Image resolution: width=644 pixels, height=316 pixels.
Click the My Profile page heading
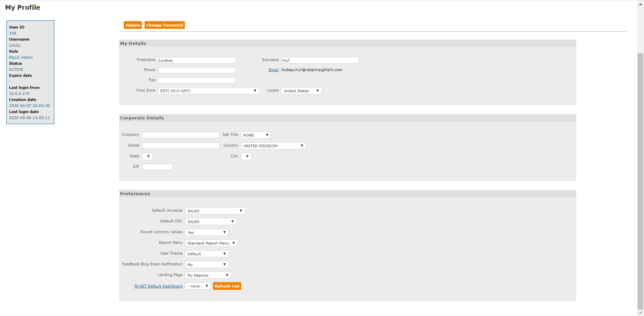[x=23, y=7]
